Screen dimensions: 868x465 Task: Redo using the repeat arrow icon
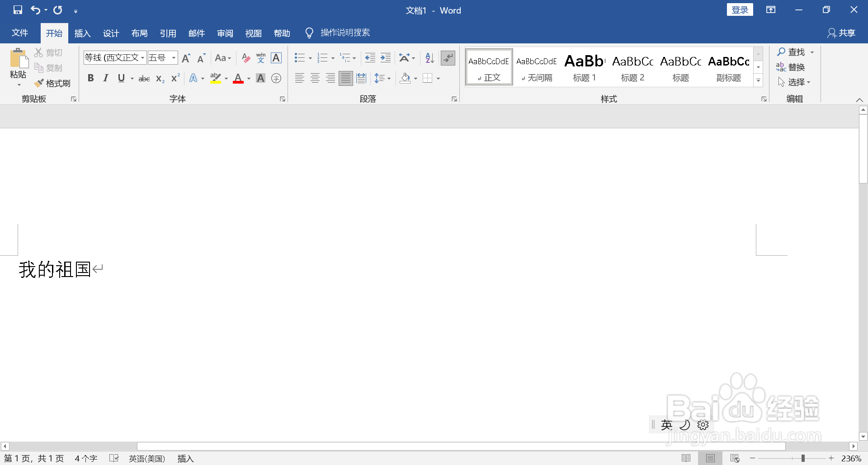[x=58, y=10]
